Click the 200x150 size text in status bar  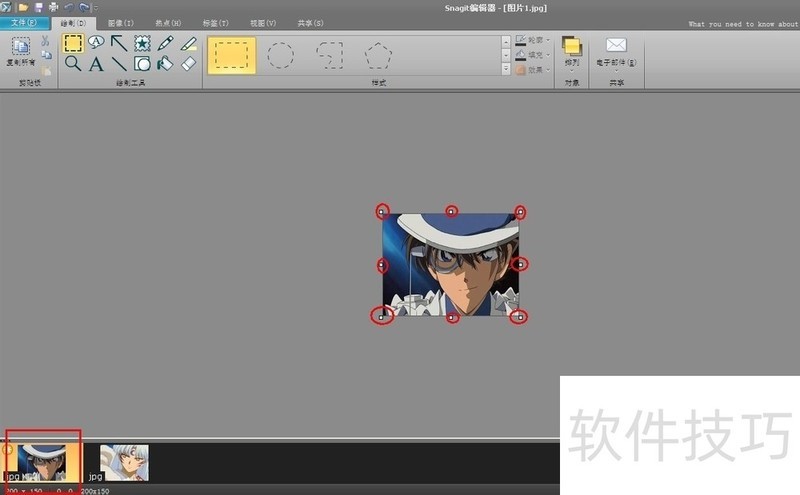tap(95, 491)
